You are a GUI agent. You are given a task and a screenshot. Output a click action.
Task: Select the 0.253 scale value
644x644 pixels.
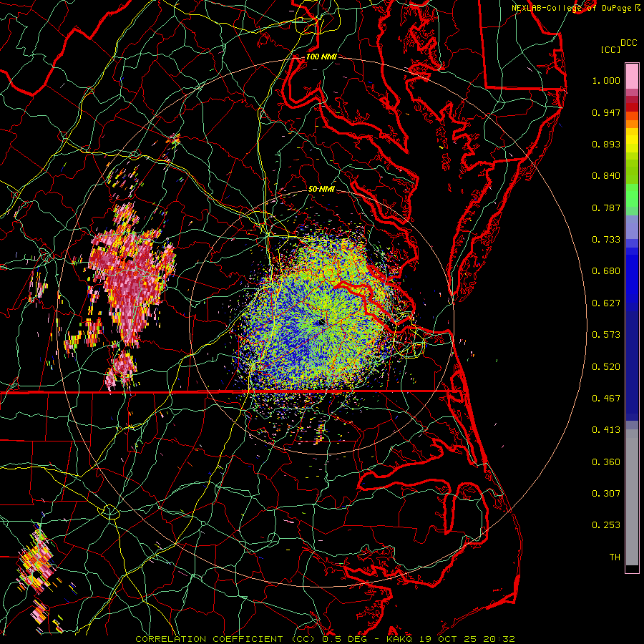click(x=606, y=525)
